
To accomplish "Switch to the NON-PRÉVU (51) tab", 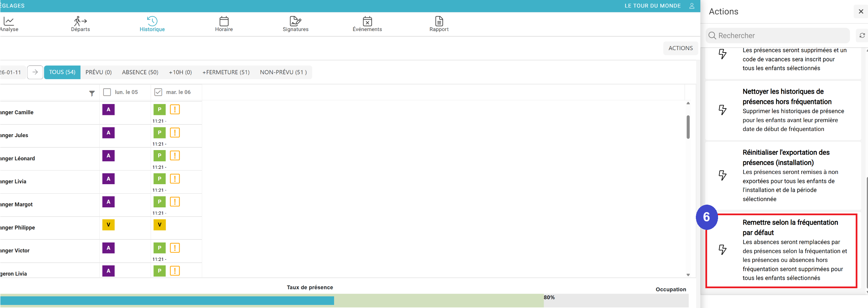I will pyautogui.click(x=283, y=72).
